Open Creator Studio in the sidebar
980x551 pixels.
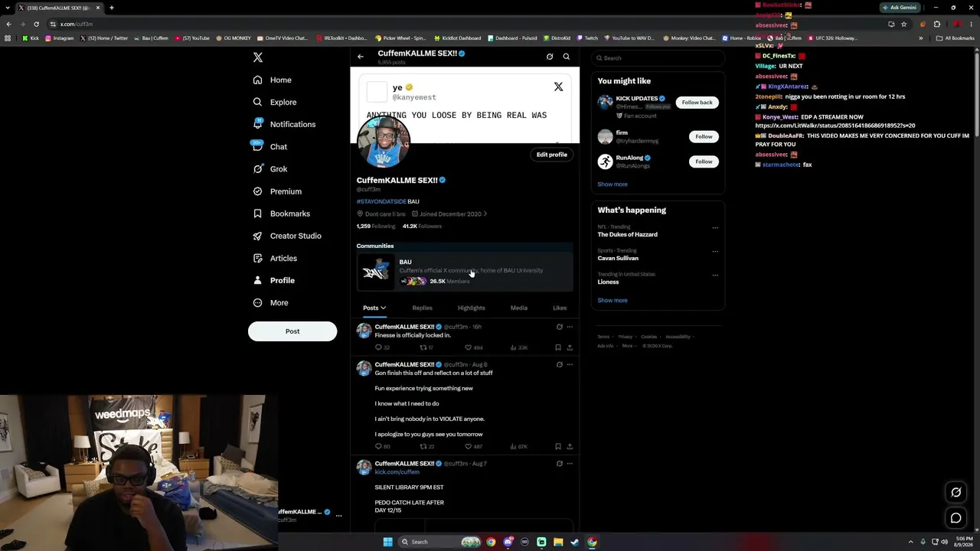(287, 236)
